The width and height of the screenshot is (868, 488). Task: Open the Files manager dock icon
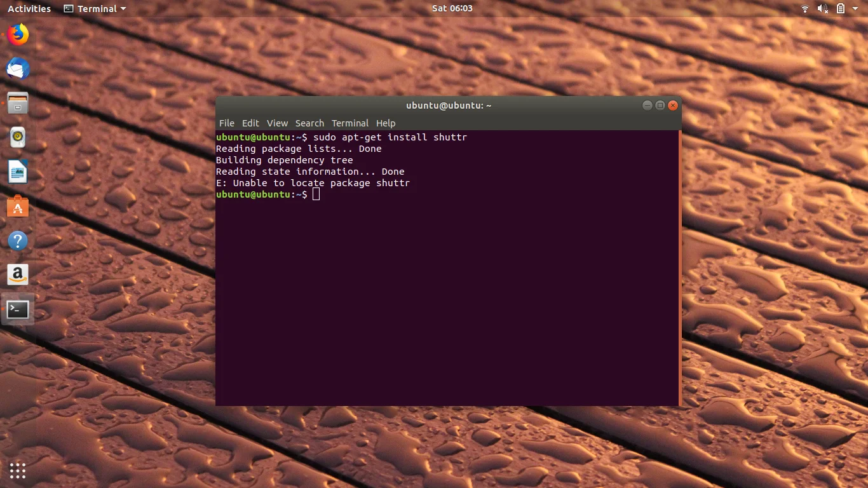pos(18,103)
